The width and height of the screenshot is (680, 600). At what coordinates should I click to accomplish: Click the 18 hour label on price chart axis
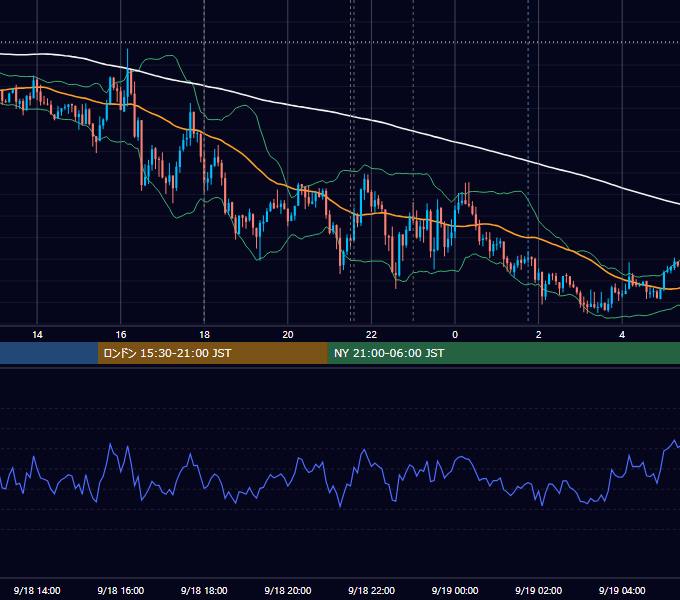coord(204,335)
